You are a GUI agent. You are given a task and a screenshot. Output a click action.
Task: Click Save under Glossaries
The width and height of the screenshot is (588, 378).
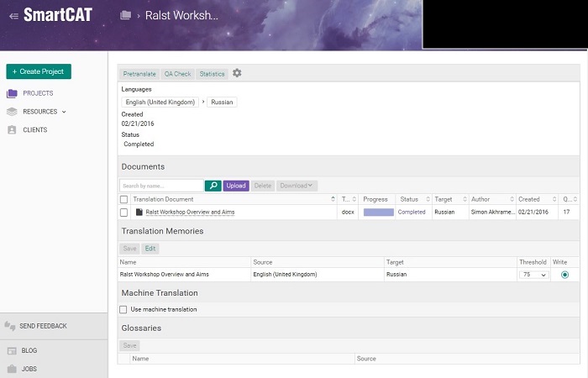(129, 346)
